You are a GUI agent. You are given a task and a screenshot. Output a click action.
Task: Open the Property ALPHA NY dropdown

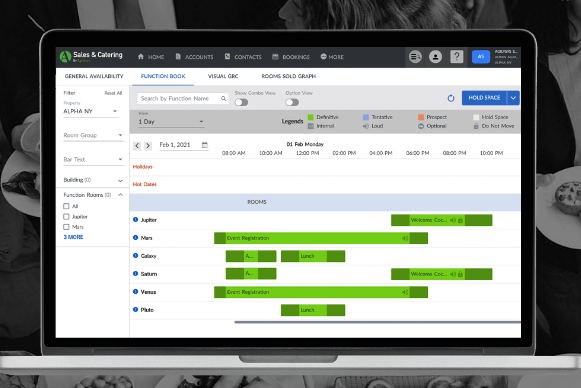point(90,111)
